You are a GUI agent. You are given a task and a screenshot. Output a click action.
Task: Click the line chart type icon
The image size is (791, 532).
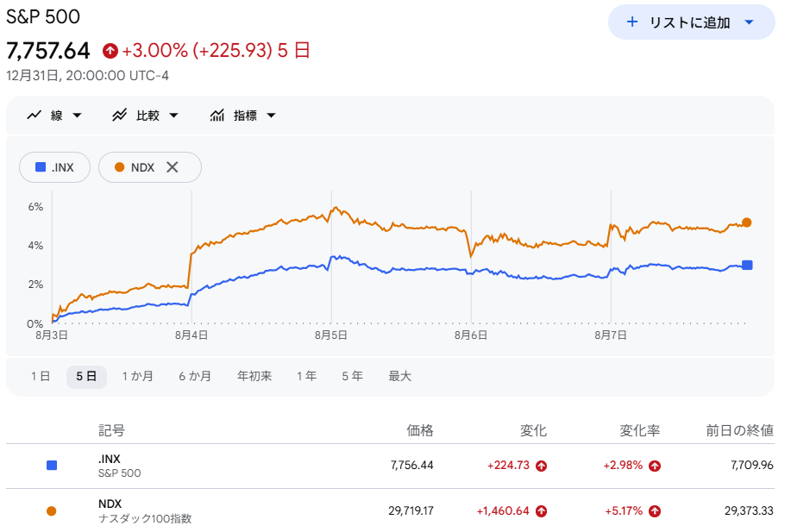point(34,115)
